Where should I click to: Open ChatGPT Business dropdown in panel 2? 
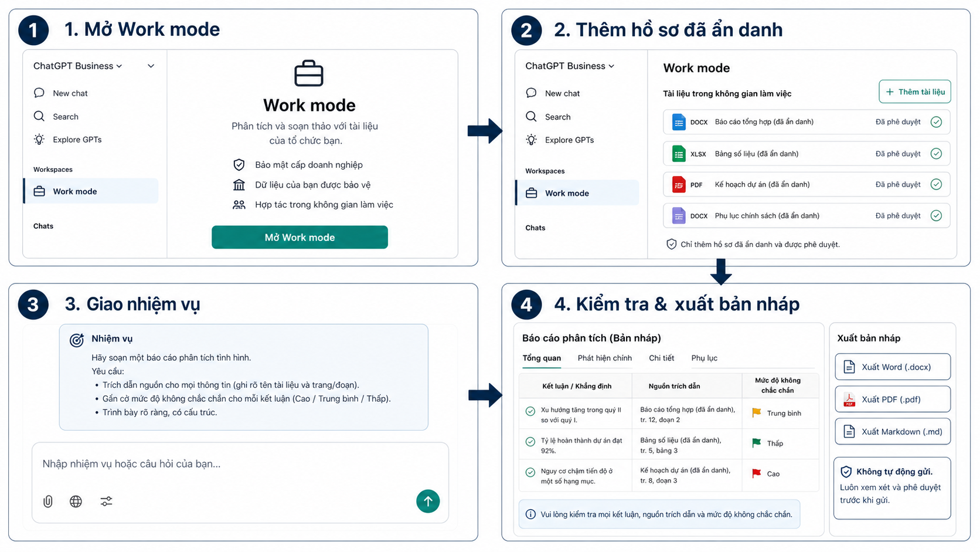tap(570, 66)
